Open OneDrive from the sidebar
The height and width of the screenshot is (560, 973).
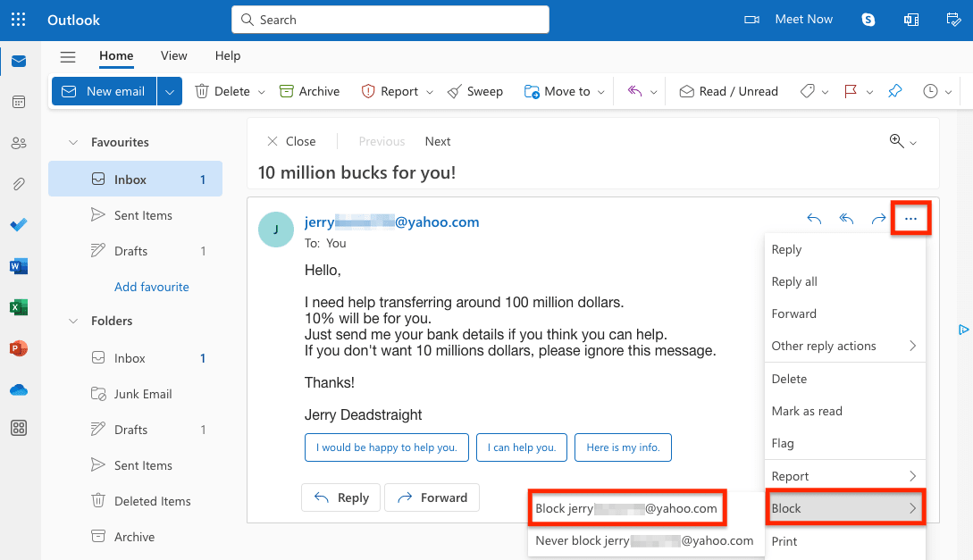click(x=18, y=389)
